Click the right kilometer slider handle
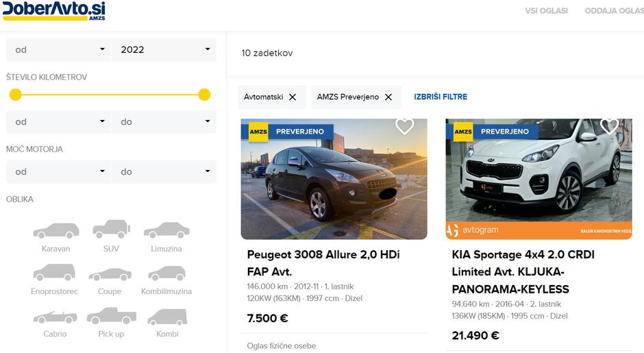 (204, 95)
